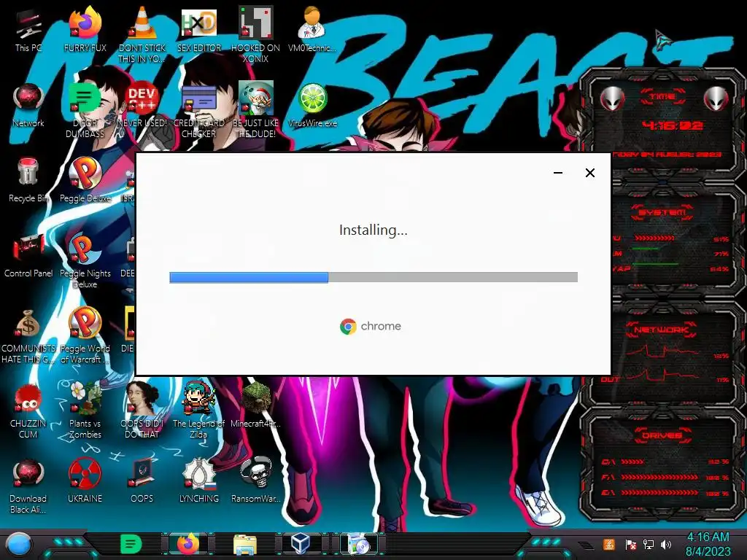Close the Chrome installer window

(589, 173)
